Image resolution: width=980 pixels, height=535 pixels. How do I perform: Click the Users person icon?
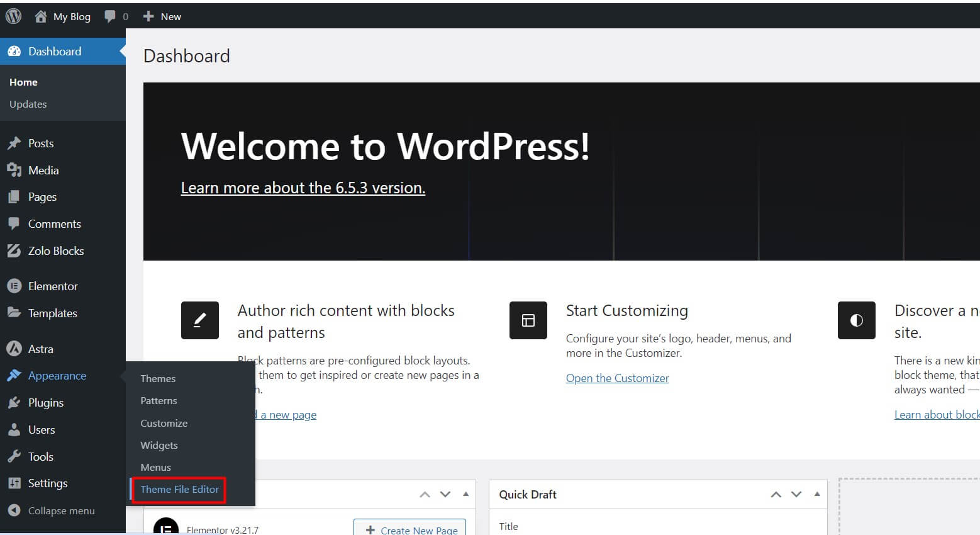(14, 430)
